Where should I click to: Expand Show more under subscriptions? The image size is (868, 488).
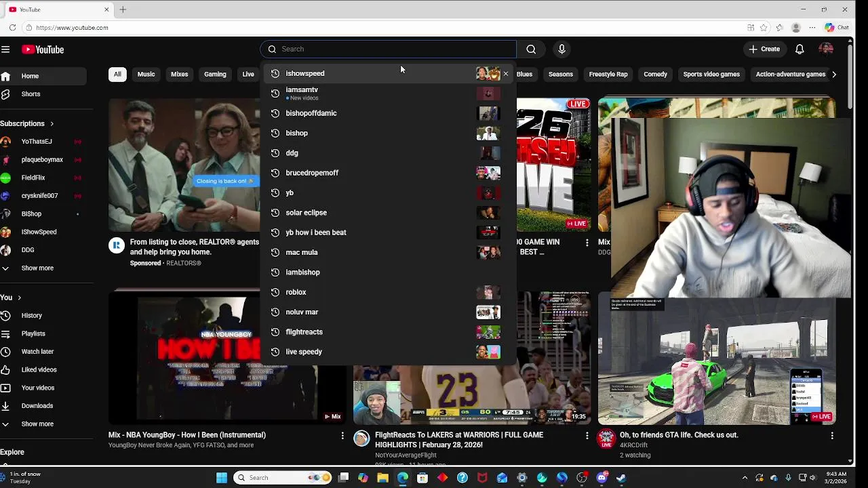[x=37, y=268]
